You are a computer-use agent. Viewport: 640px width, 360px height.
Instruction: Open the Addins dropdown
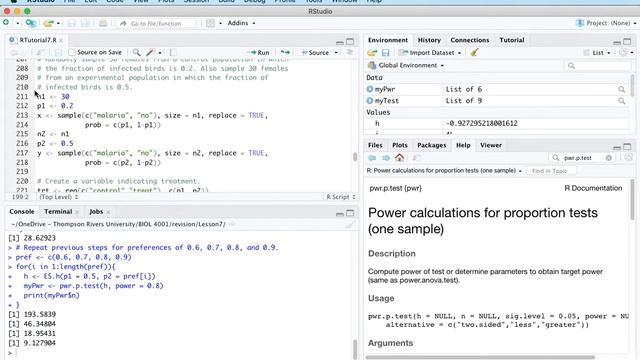coord(241,23)
